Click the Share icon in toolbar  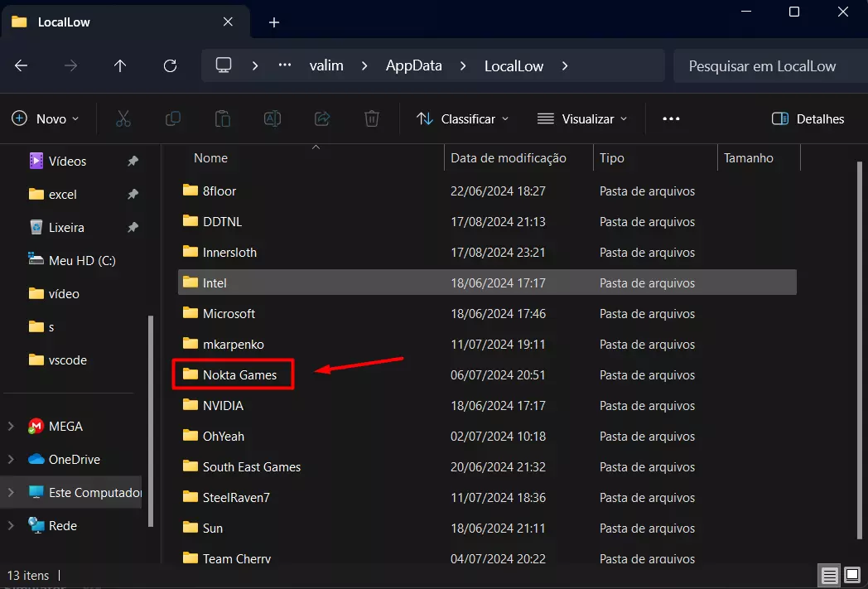point(323,118)
